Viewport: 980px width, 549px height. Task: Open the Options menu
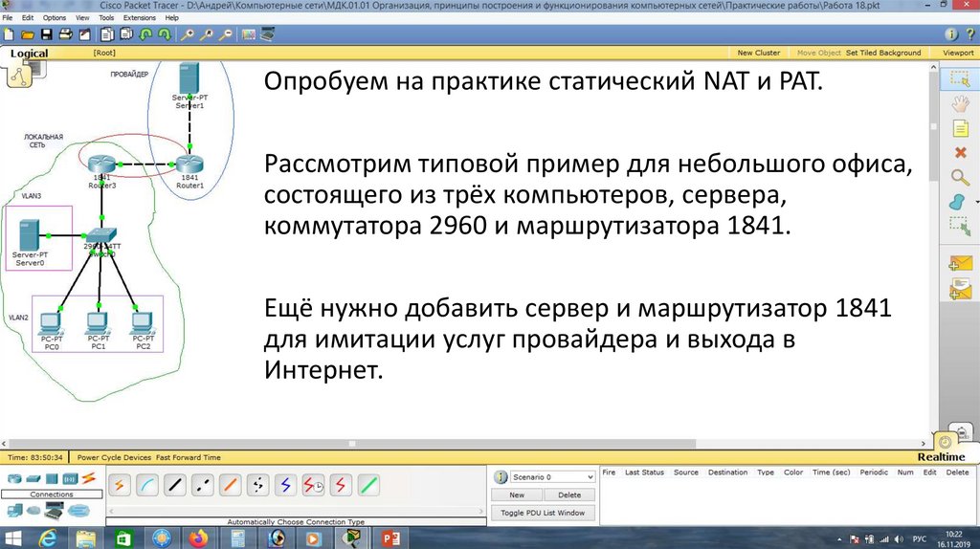pos(55,17)
